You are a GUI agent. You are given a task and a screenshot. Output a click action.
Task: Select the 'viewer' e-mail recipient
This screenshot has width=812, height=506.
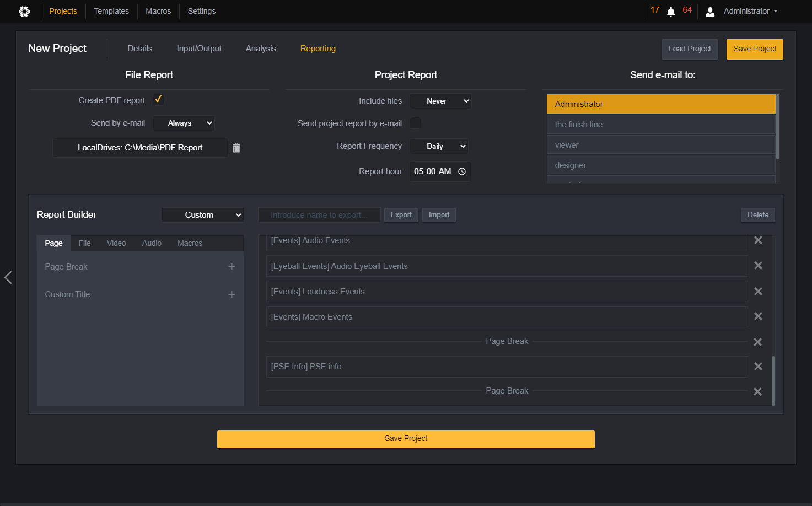pyautogui.click(x=661, y=145)
